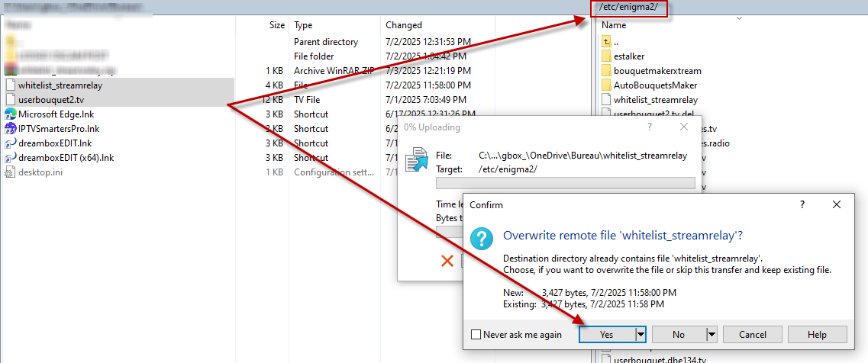Select the Microsoft Edge.lnk shortcut icon
868x363 pixels.
[11, 114]
